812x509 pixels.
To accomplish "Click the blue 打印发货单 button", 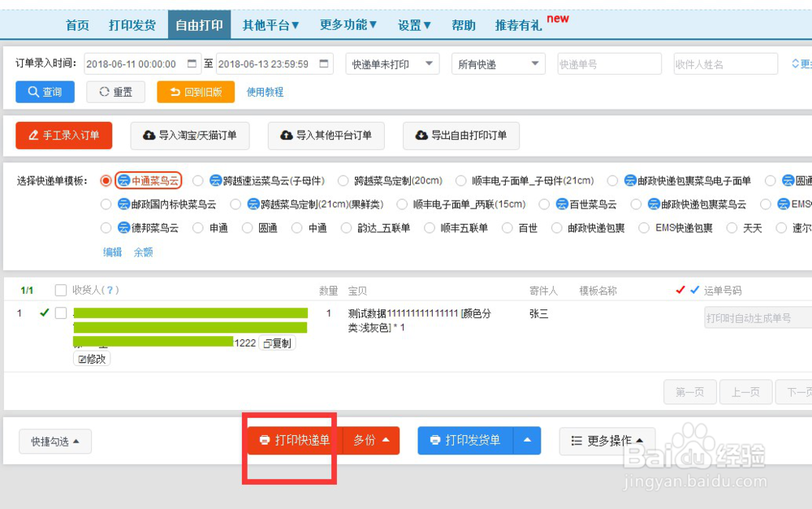I will click(x=465, y=441).
